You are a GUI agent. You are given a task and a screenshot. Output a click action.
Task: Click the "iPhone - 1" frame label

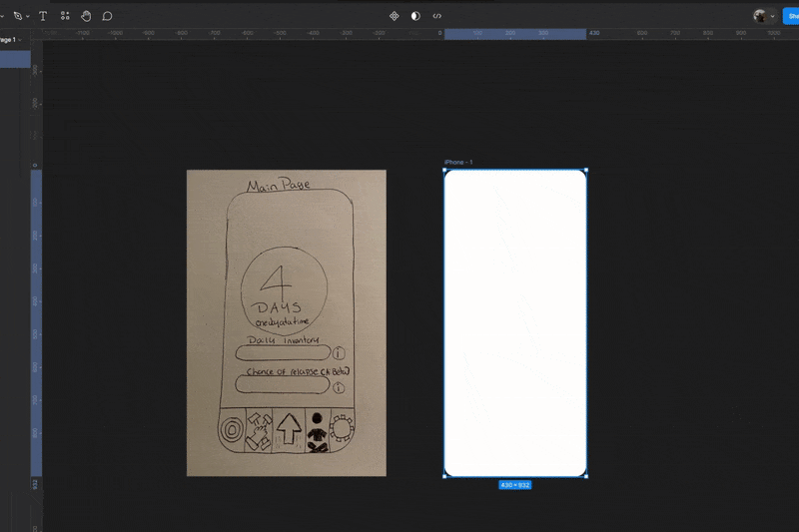tap(458, 162)
